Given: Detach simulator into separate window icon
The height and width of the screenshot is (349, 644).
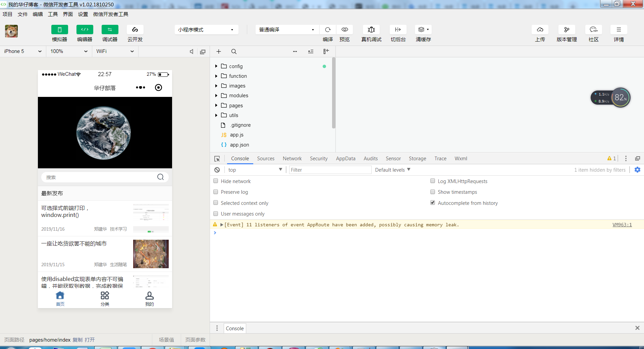Looking at the screenshot, I should [x=203, y=52].
